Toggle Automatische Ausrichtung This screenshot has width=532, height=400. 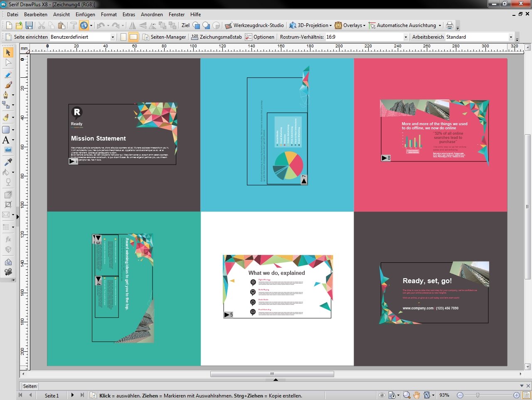(x=402, y=25)
